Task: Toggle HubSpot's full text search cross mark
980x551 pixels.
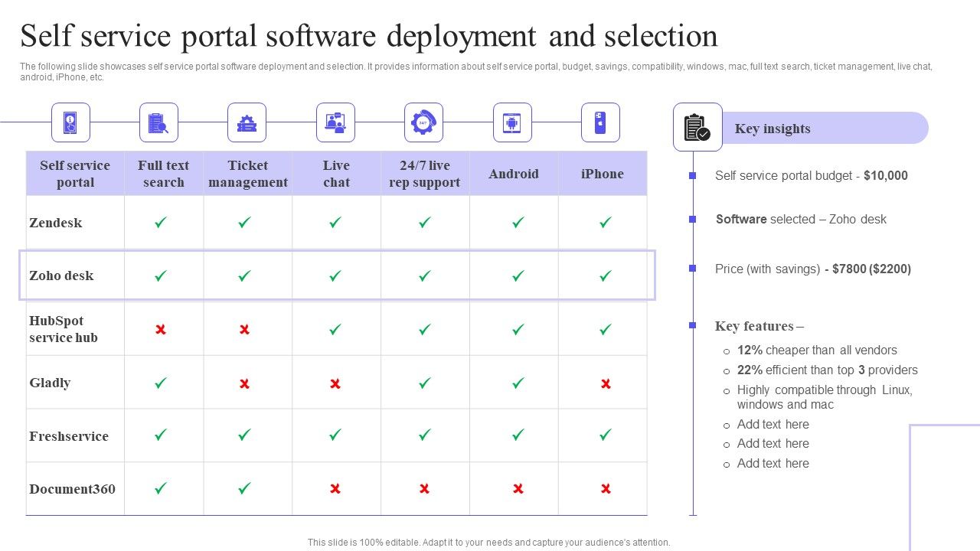Action: click(x=159, y=329)
